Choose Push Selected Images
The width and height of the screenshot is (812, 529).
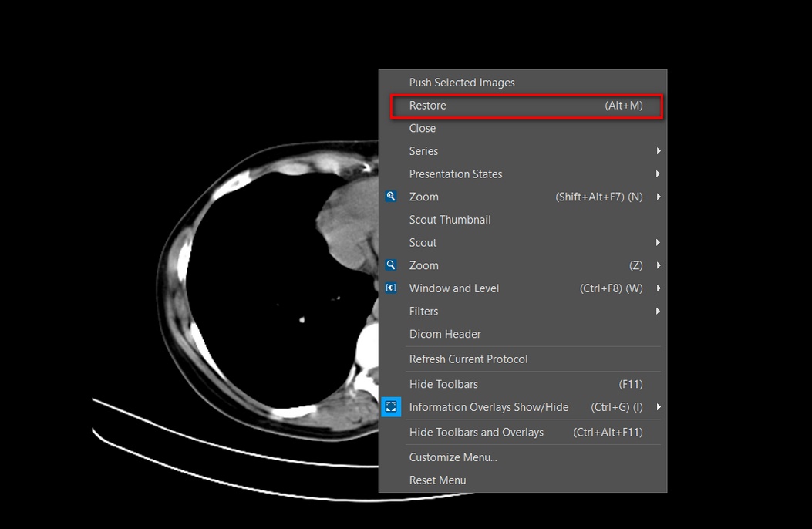[462, 83]
